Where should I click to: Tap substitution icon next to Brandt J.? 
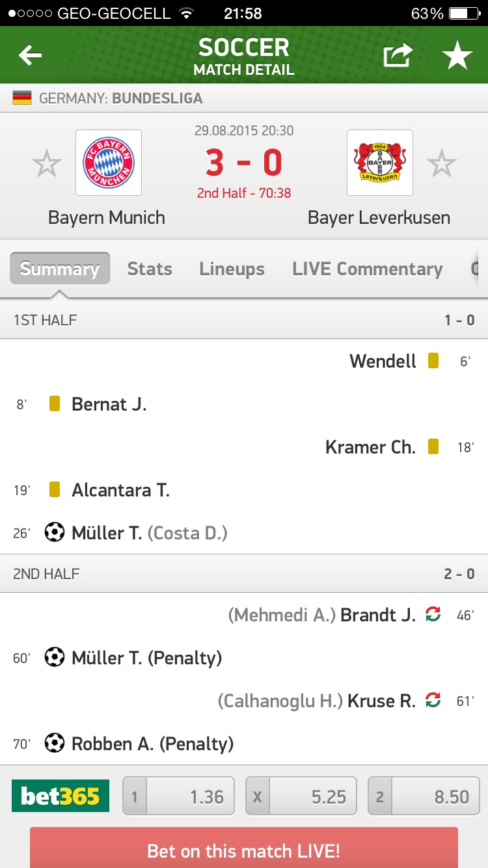[x=433, y=614]
